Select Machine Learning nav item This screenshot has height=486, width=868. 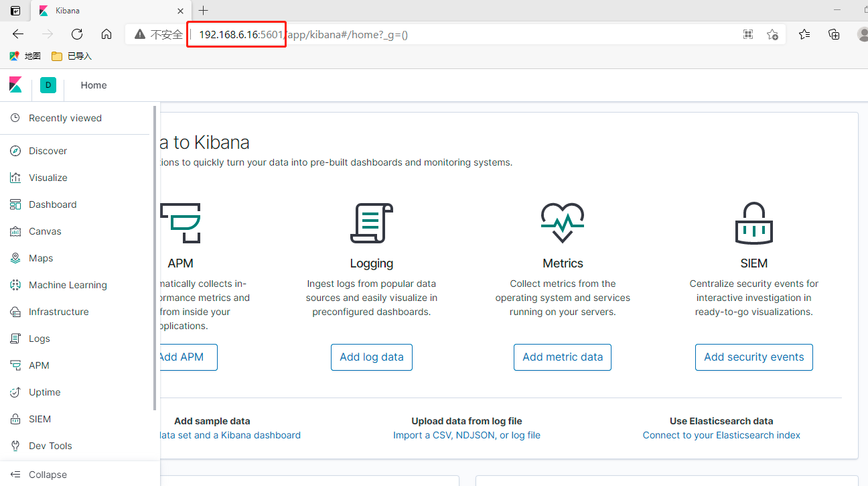[68, 285]
